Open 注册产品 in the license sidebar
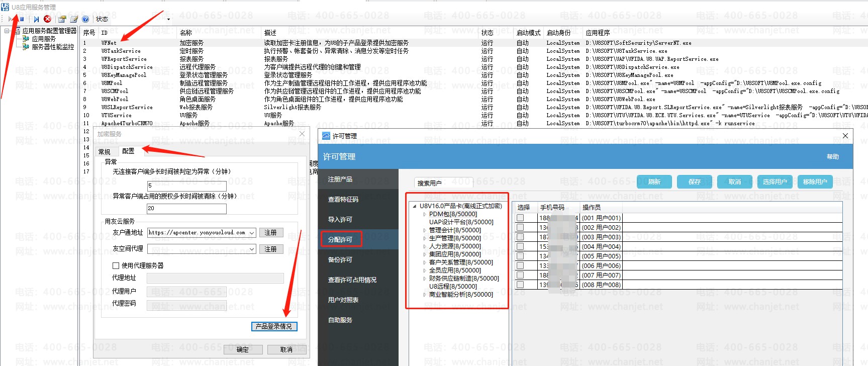The width and height of the screenshot is (868, 366). coord(358,179)
